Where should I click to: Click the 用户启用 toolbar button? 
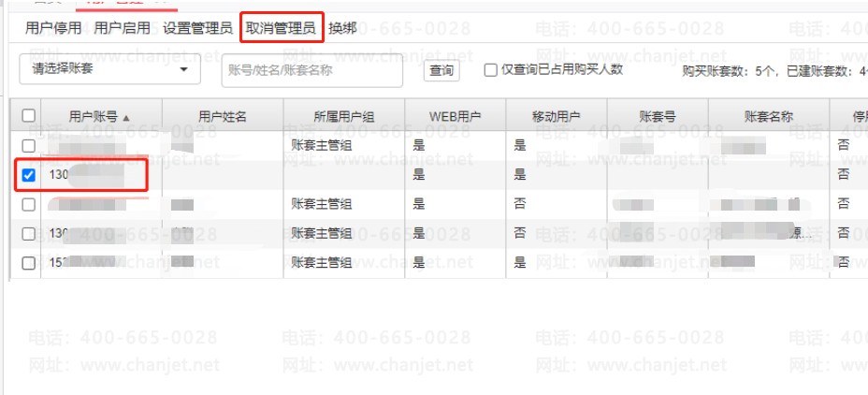[122, 28]
